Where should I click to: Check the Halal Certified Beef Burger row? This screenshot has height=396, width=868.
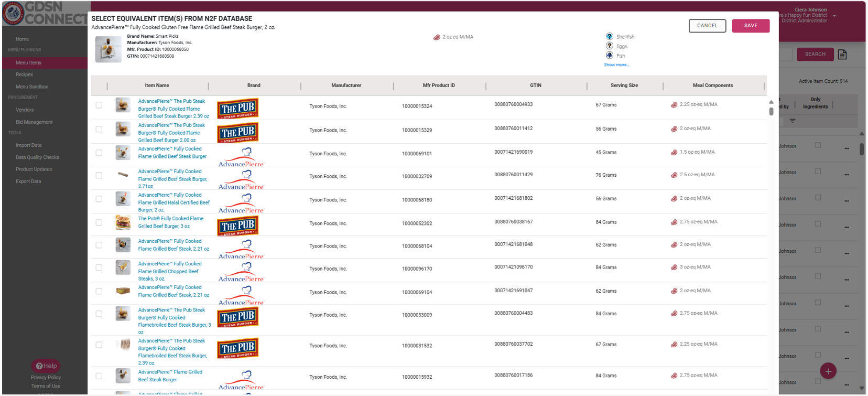click(x=99, y=199)
